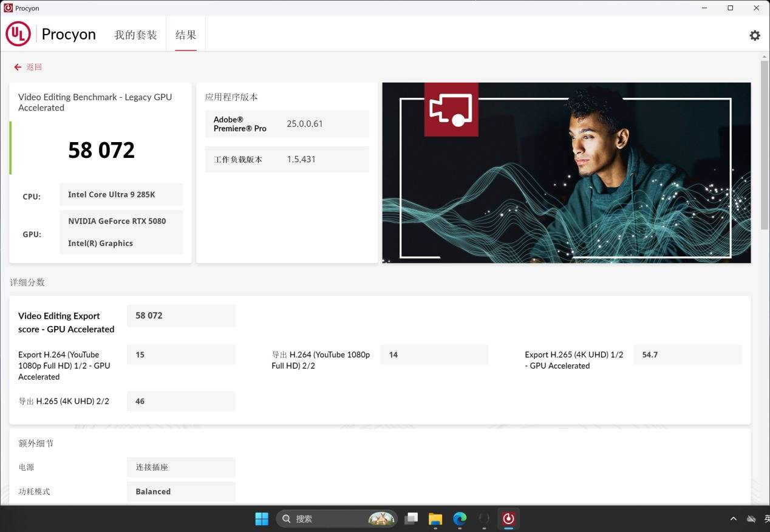Click the Procyon icon in the taskbar
The height and width of the screenshot is (532, 770).
tap(508, 519)
